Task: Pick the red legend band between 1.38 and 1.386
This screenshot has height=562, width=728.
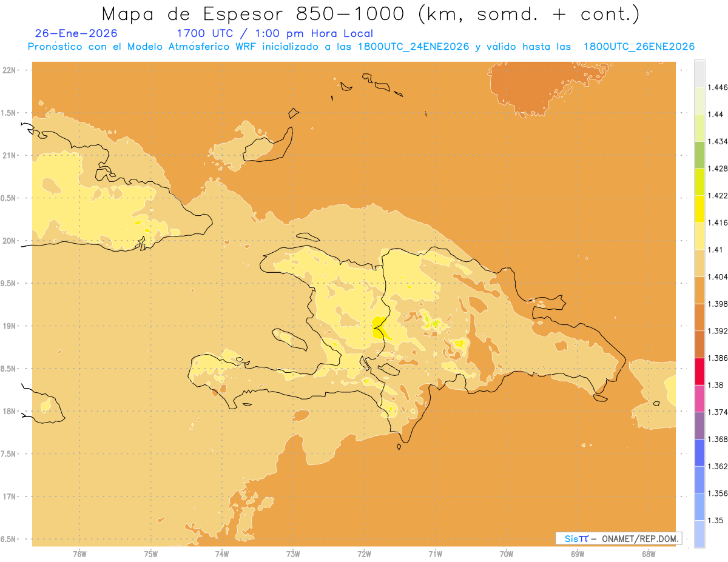Action: coord(699,372)
